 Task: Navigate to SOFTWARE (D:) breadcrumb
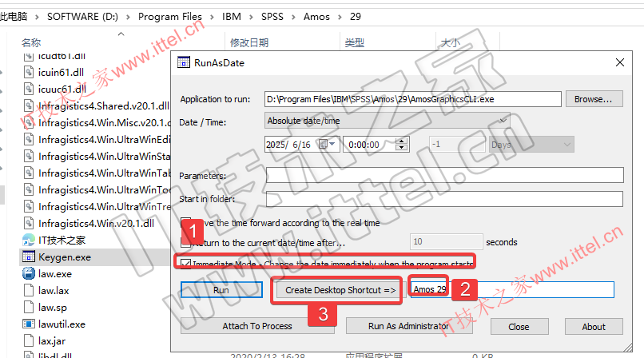point(82,17)
